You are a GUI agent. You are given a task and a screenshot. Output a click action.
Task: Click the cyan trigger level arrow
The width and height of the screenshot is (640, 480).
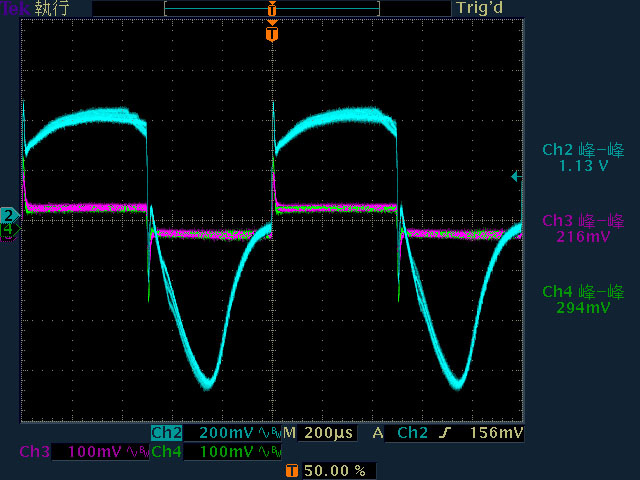coord(516,176)
